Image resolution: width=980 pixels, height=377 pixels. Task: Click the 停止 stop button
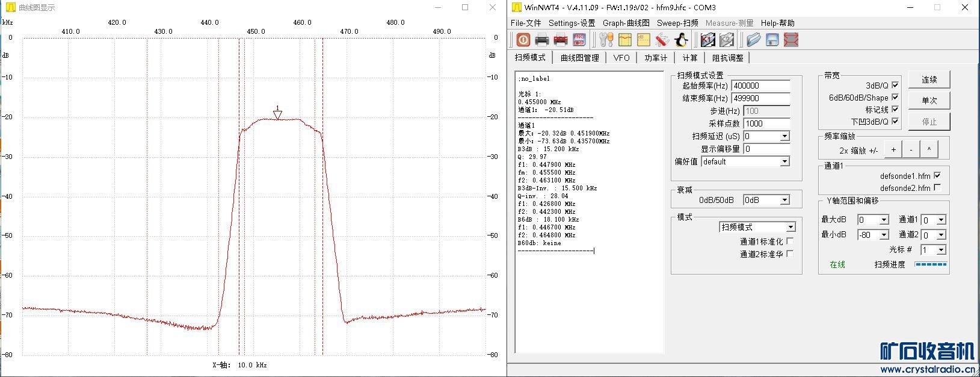pos(929,122)
